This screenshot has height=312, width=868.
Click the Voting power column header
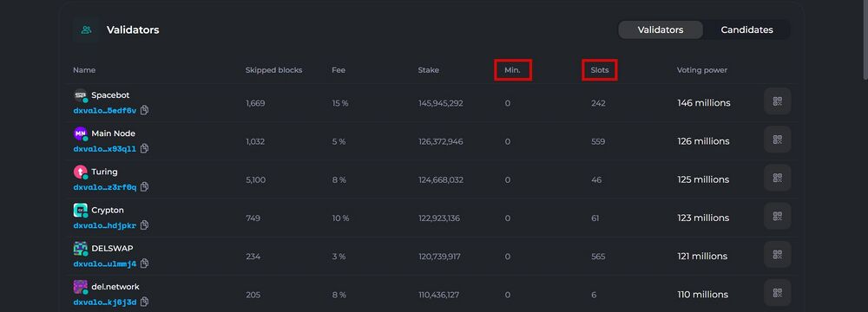702,70
